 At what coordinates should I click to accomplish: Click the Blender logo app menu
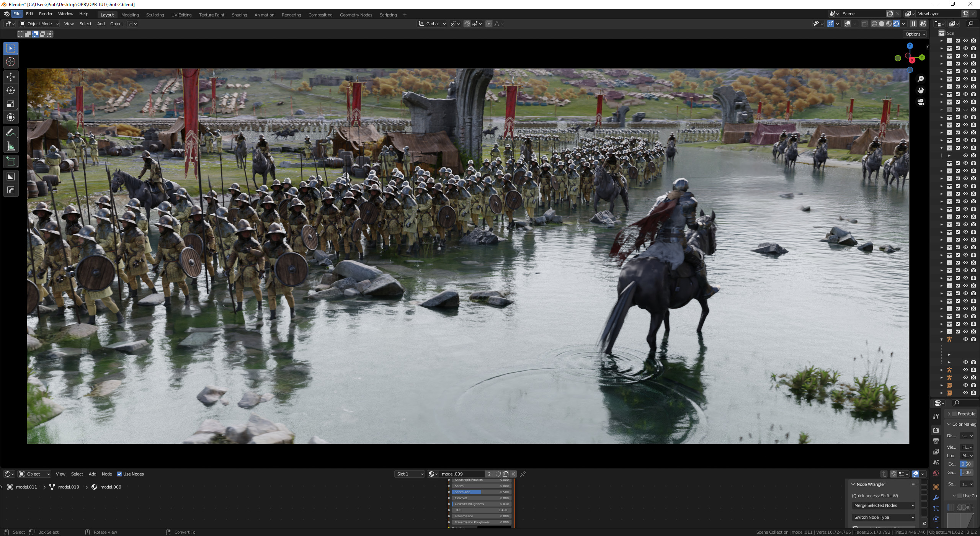[x=7, y=14]
